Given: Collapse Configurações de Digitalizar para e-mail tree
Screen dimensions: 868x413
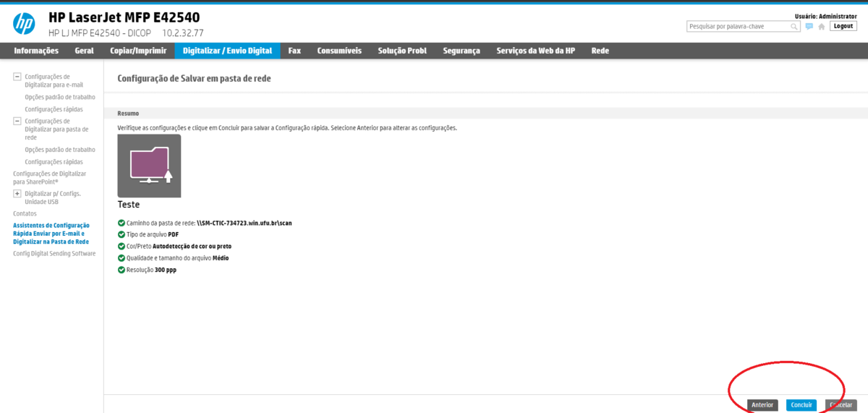Looking at the screenshot, I should [x=17, y=77].
